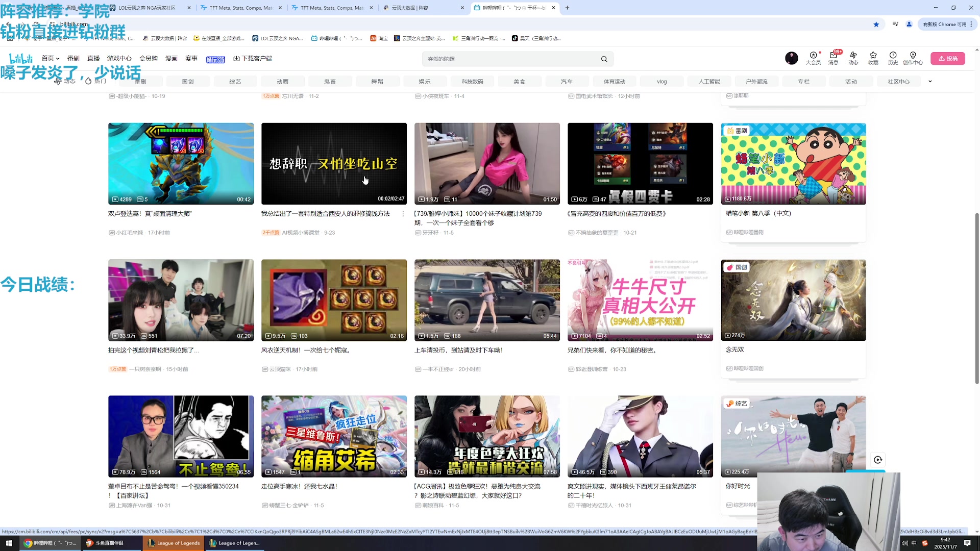The width and height of the screenshot is (980, 551).
Task: Bookmark this page with the Chrome star
Action: click(876, 24)
